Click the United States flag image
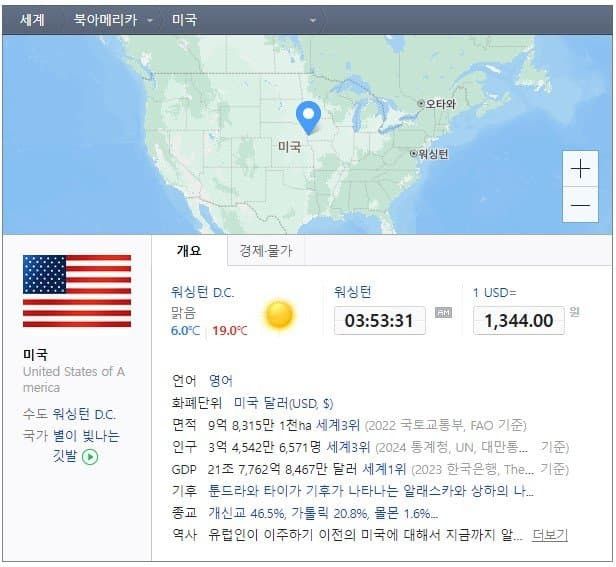 (76, 291)
